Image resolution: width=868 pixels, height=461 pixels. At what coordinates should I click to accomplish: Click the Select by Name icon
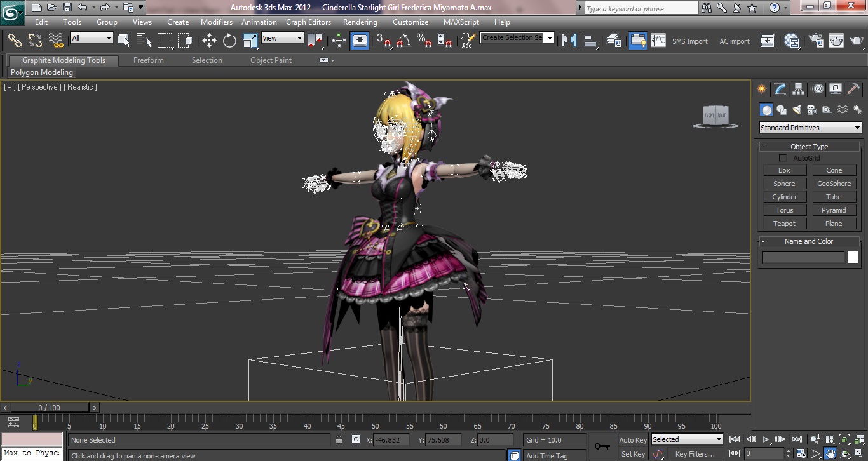pos(144,41)
